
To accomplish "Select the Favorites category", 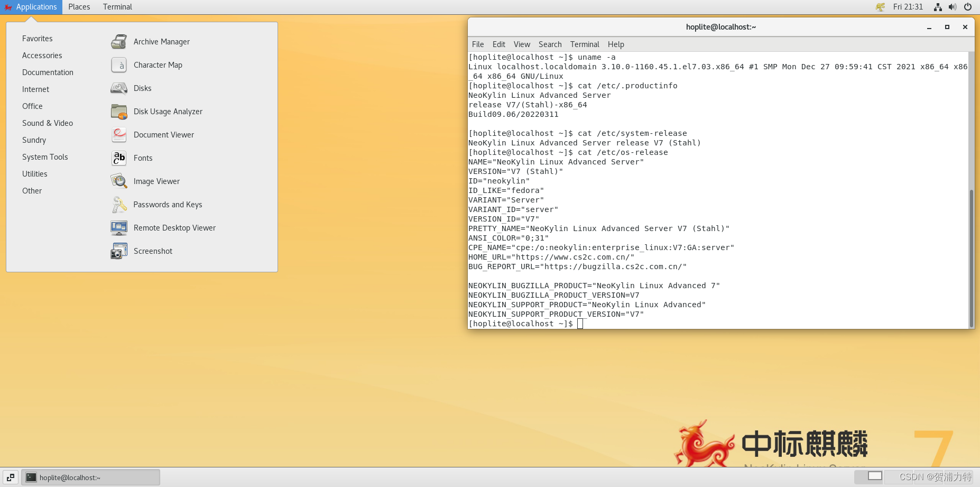I will (38, 39).
